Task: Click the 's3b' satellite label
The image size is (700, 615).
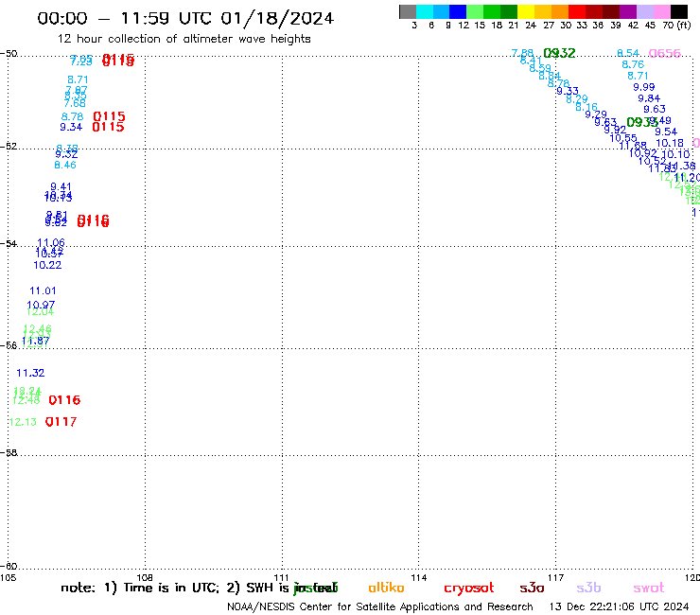Action: coord(588,588)
